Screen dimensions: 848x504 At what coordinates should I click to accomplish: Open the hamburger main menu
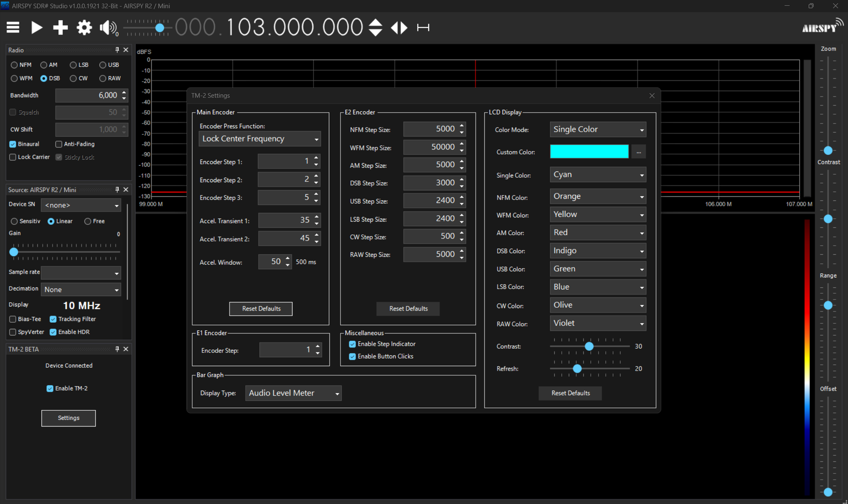coord(13,28)
